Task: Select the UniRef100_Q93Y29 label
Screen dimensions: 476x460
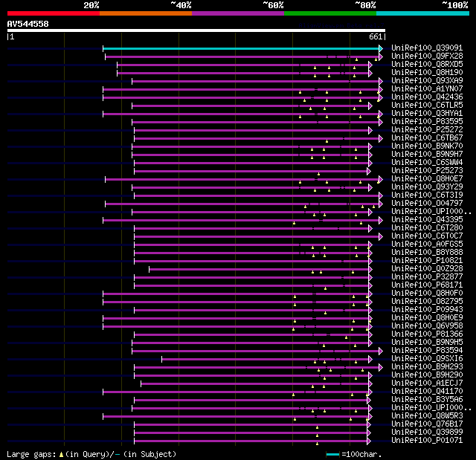Action: [427, 187]
